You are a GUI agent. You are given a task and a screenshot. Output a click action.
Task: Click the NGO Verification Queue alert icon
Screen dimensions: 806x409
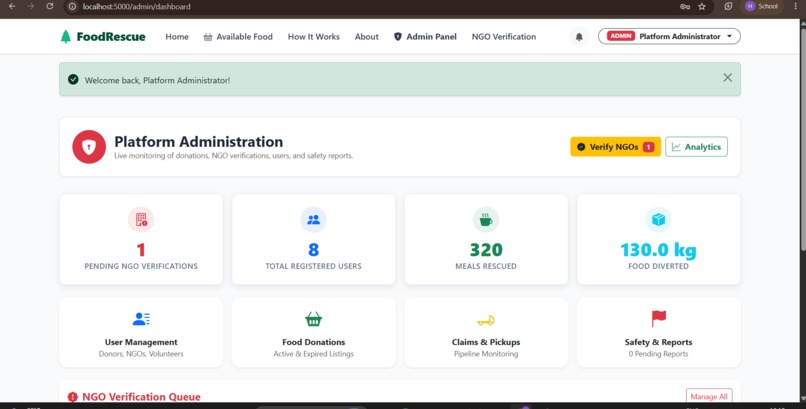[72, 397]
